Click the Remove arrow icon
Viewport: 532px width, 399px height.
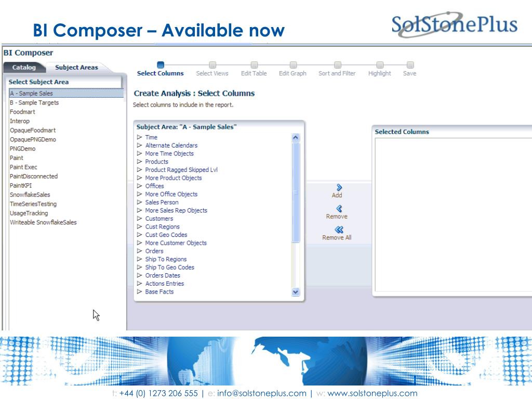pos(339,208)
